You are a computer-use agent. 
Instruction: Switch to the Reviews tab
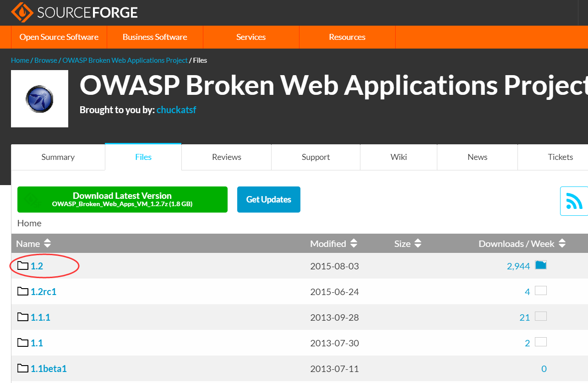(x=226, y=157)
